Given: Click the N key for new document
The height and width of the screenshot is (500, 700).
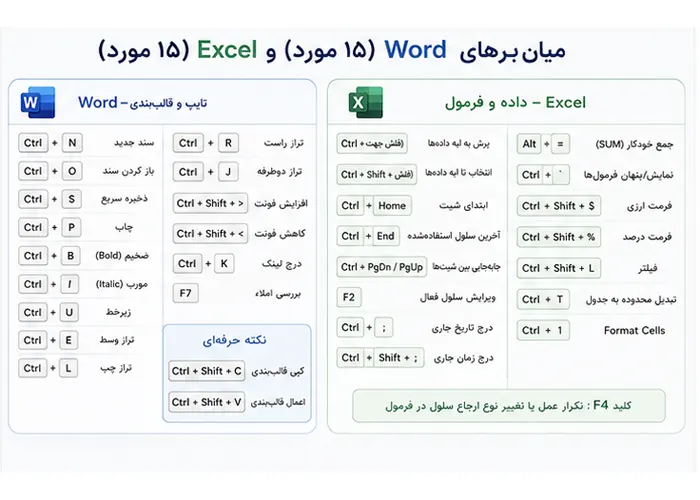Looking at the screenshot, I should pyautogui.click(x=72, y=143).
